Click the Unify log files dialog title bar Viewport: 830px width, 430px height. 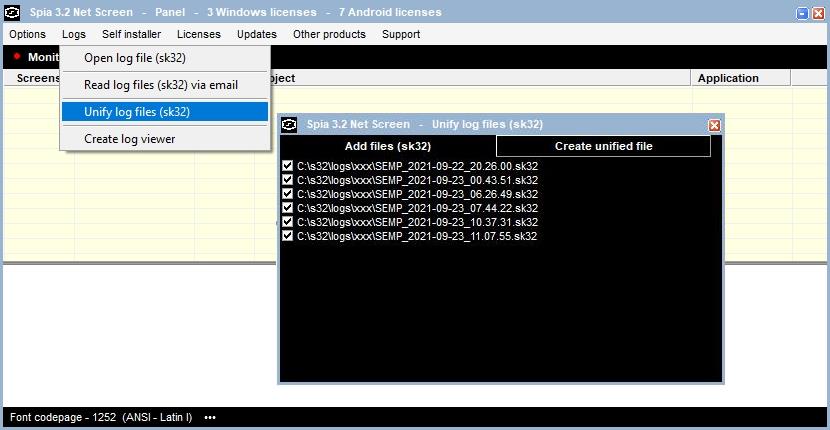pyautogui.click(x=500, y=124)
